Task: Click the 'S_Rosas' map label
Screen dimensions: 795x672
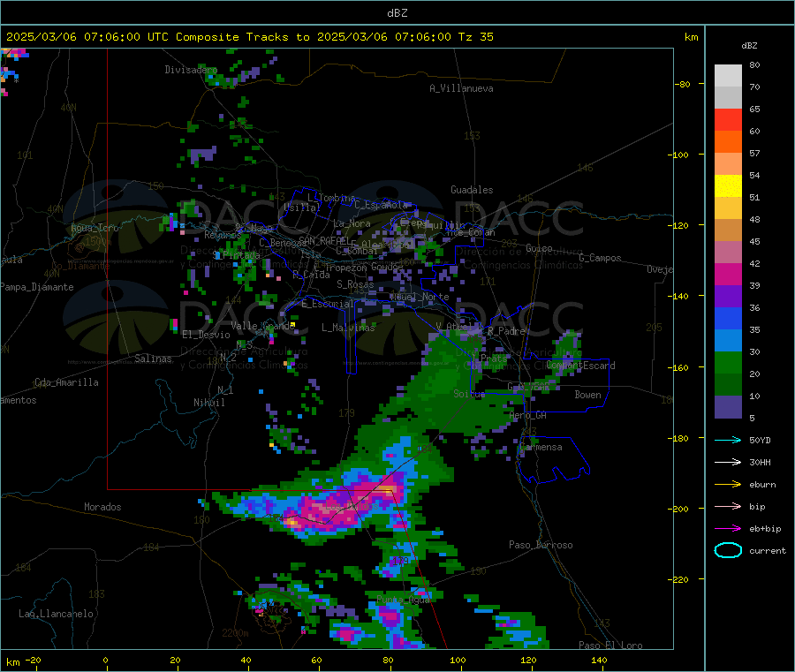Action: coord(355,284)
